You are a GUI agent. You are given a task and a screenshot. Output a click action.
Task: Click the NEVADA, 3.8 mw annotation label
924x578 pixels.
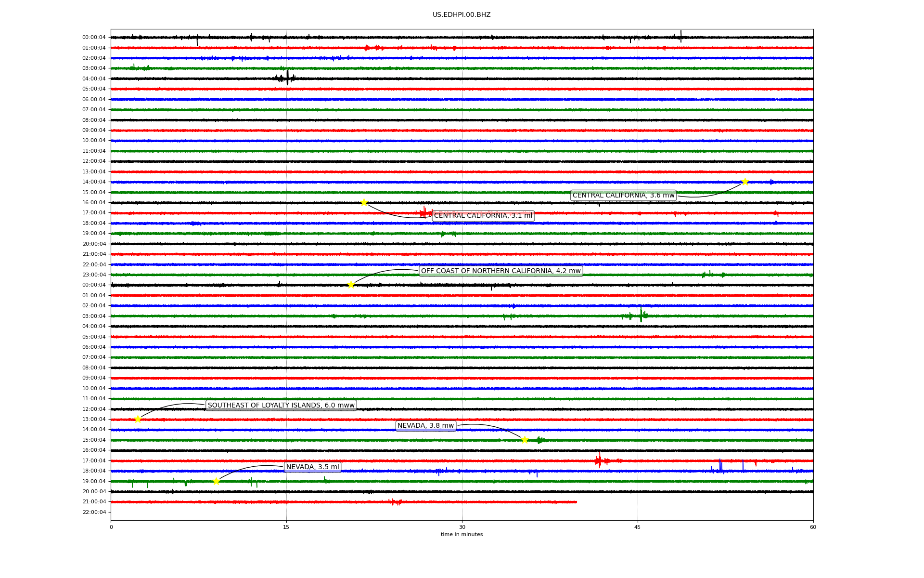tap(425, 426)
